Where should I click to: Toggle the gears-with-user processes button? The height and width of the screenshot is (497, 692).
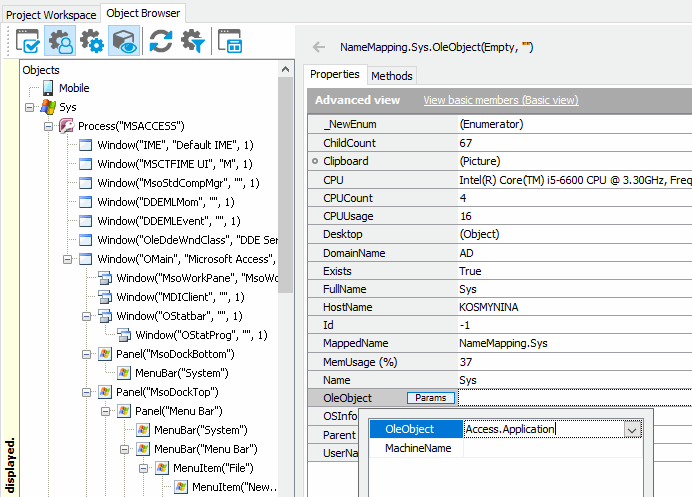click(x=60, y=42)
